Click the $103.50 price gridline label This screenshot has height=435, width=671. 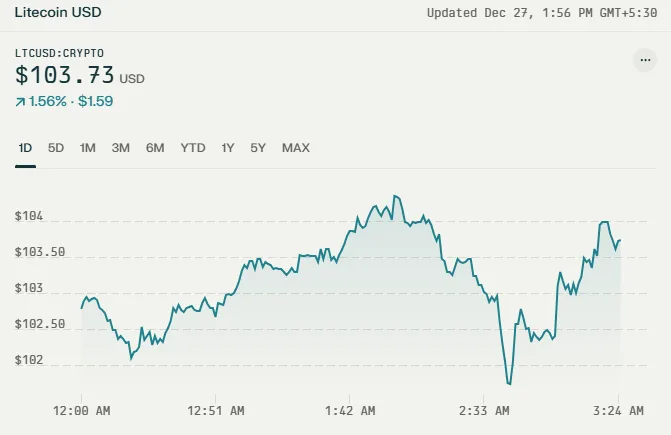(x=40, y=252)
